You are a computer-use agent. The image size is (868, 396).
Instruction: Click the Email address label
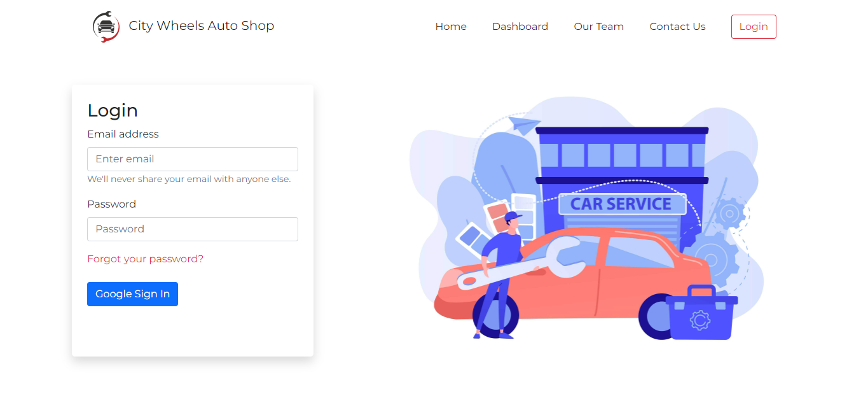coord(123,134)
